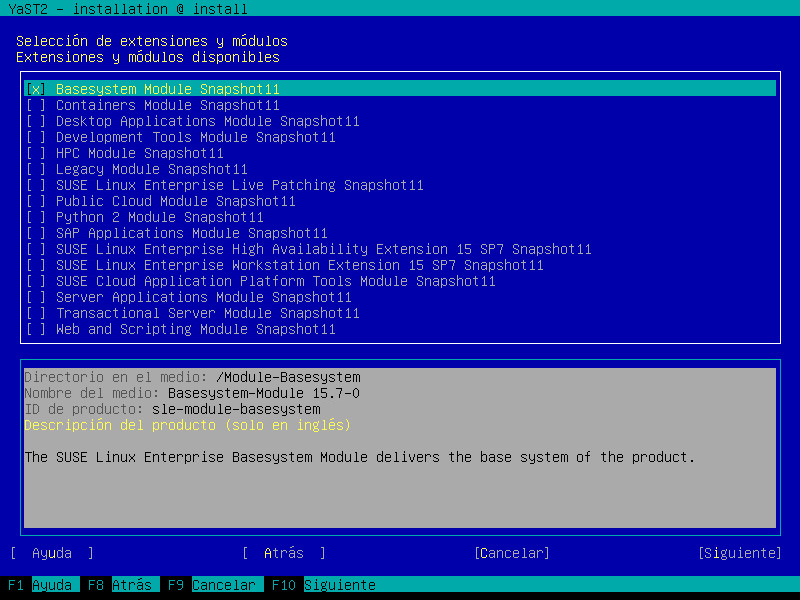
Task: Tick Desktop Applications Module Snapshot11 checkbox
Action: coord(36,121)
